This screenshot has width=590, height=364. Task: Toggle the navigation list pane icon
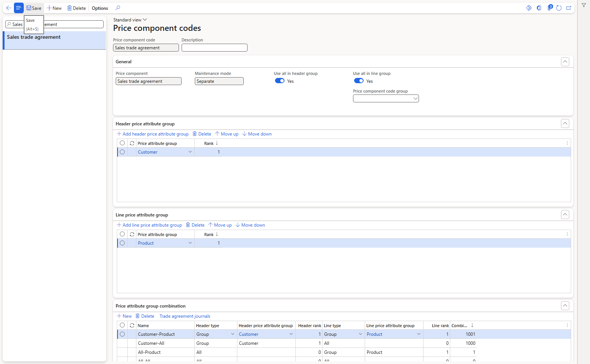coord(18,8)
